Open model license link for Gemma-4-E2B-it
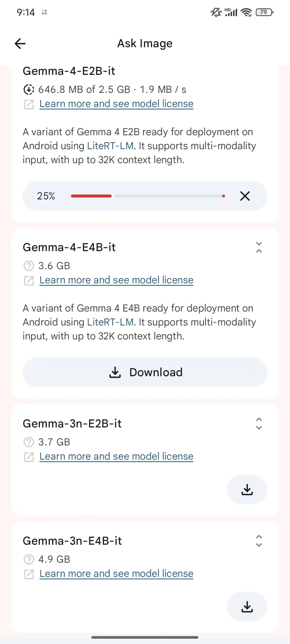The image size is (290, 644). click(116, 104)
